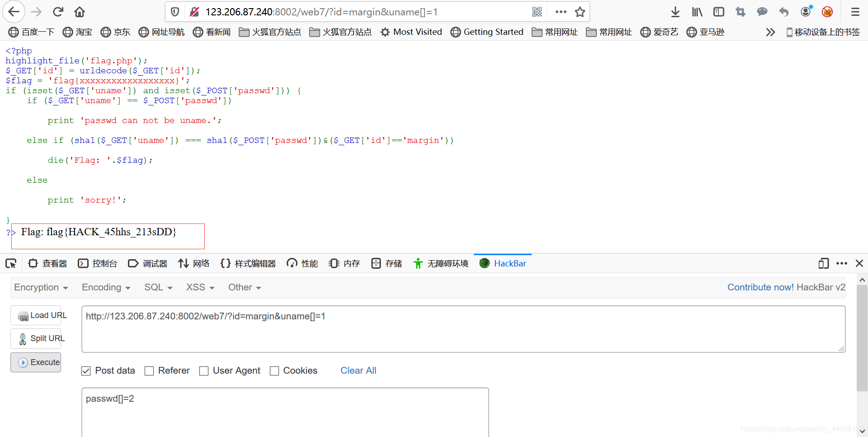Show more bookmarks with the chevron
The image size is (868, 437).
point(771,32)
